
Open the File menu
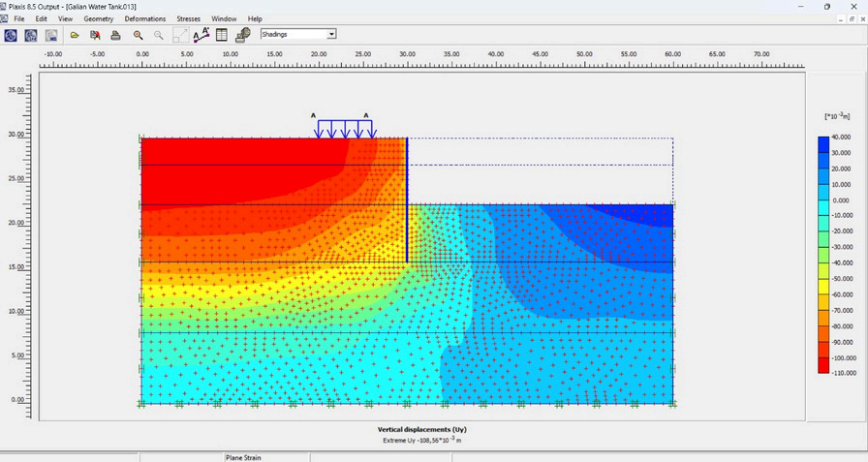point(19,18)
